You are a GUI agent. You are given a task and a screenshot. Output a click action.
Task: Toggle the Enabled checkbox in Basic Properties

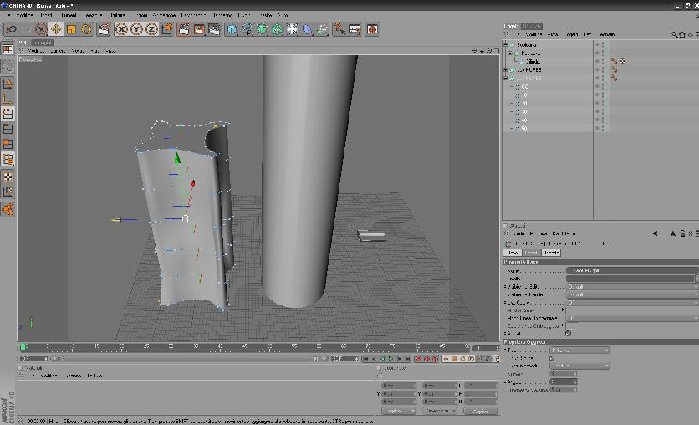coord(568,333)
